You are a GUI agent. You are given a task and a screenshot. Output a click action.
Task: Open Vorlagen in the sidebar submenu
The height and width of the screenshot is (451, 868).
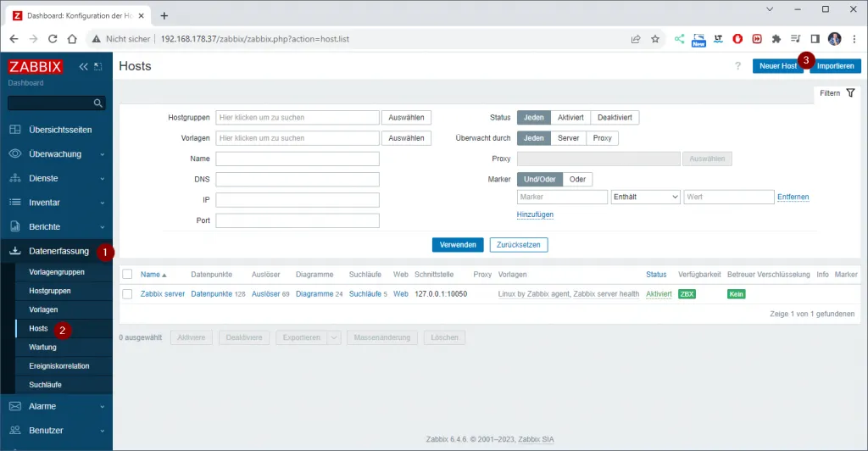(x=43, y=309)
